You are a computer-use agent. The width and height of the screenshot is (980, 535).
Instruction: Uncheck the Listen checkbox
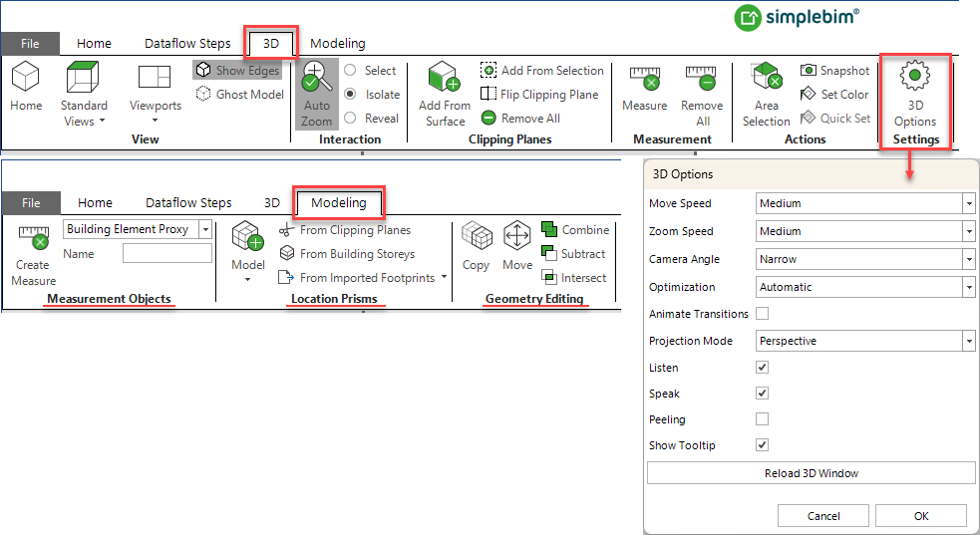click(x=762, y=367)
